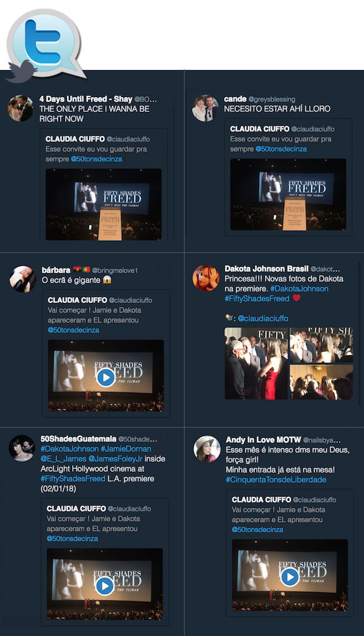Click the small gray bird icon
Viewport: 364px width, 636px height.
[21, 71]
